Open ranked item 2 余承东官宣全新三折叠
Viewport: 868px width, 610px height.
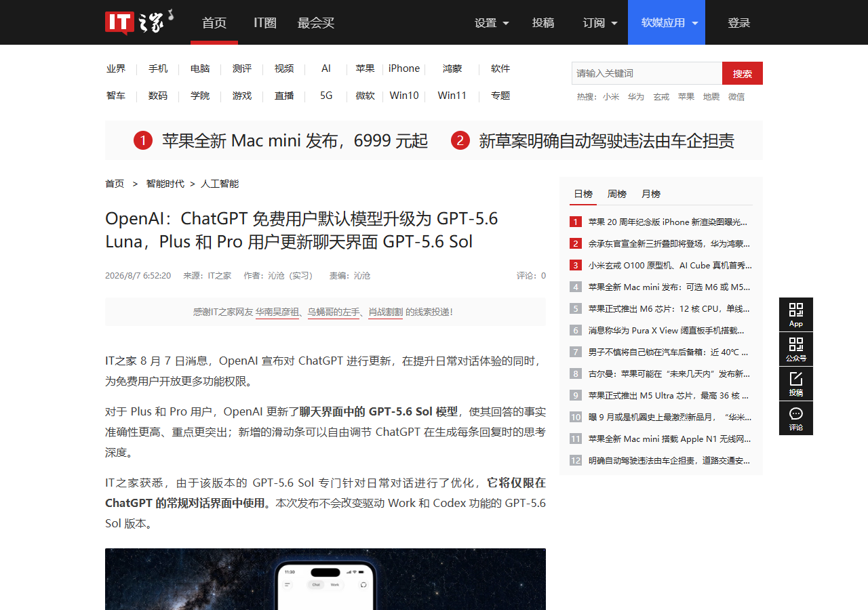pos(669,243)
